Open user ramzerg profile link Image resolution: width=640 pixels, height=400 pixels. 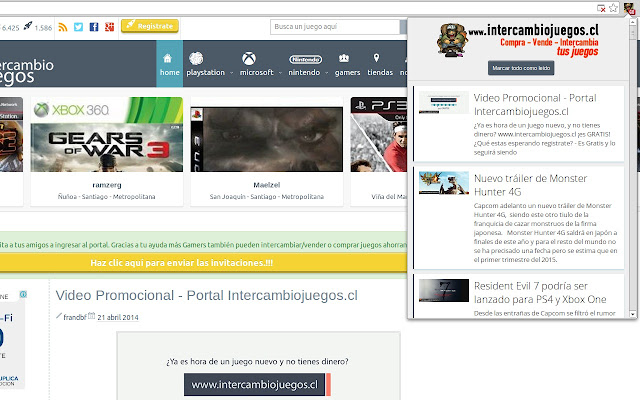click(x=107, y=185)
